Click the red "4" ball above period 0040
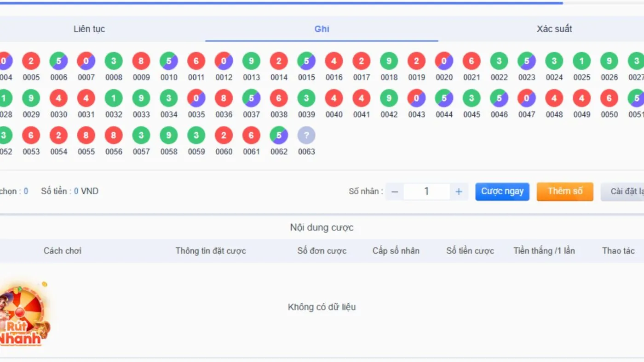 coord(334,98)
